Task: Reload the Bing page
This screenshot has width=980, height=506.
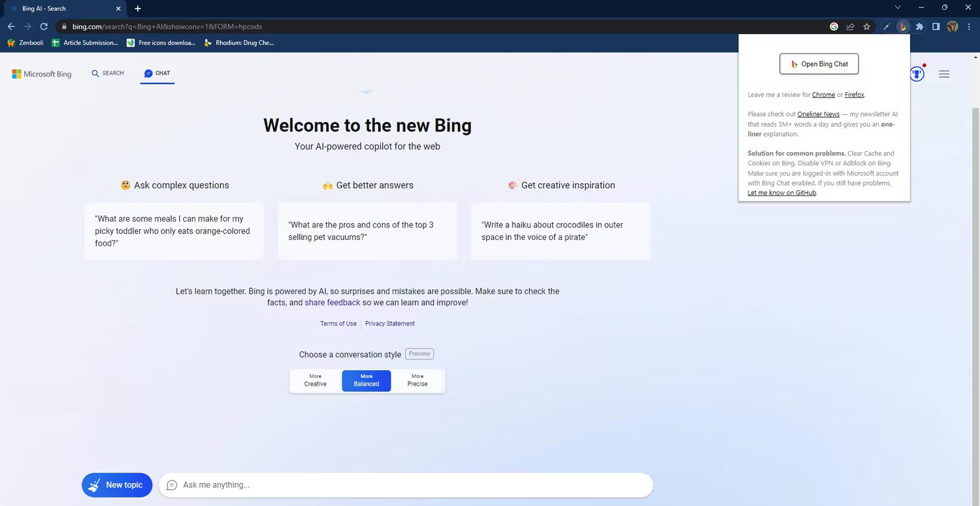Action: point(44,27)
